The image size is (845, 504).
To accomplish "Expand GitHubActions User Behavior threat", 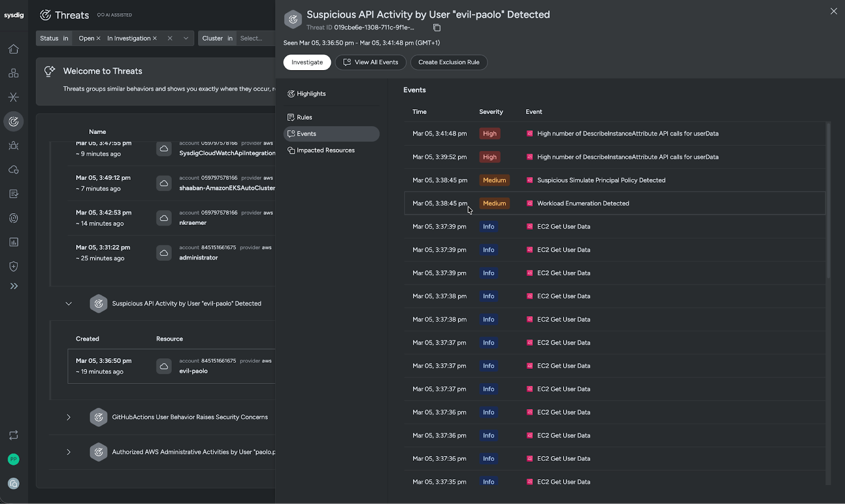I will point(69,417).
